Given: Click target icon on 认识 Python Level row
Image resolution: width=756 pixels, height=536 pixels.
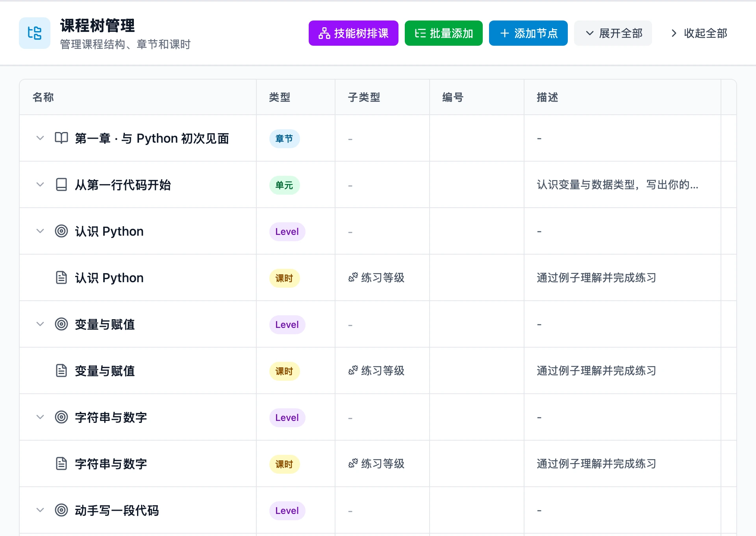Looking at the screenshot, I should [61, 231].
